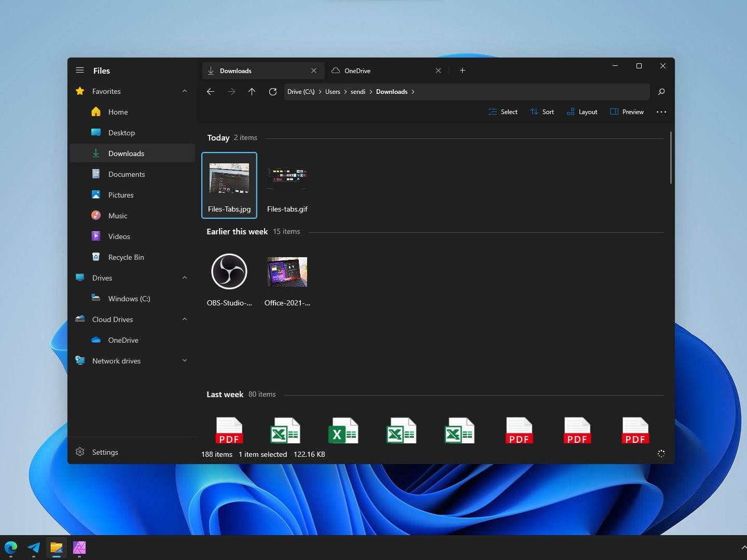Image resolution: width=747 pixels, height=560 pixels.
Task: Select Downloads in the sidebar
Action: pyautogui.click(x=132, y=153)
